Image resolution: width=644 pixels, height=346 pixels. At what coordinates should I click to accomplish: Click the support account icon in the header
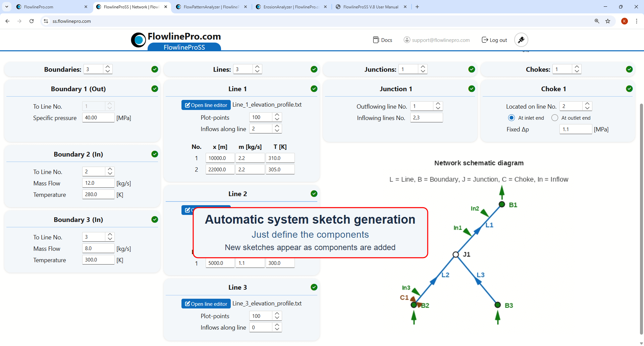(x=407, y=40)
